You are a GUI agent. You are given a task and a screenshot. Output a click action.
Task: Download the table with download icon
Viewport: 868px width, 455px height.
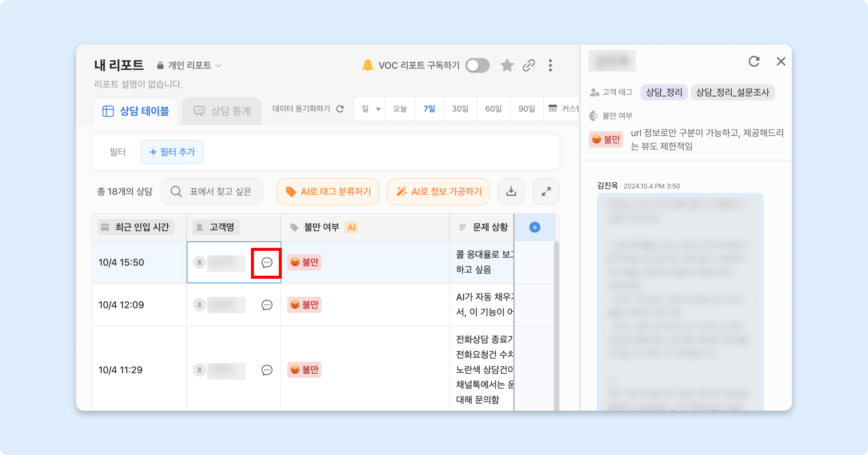point(511,191)
